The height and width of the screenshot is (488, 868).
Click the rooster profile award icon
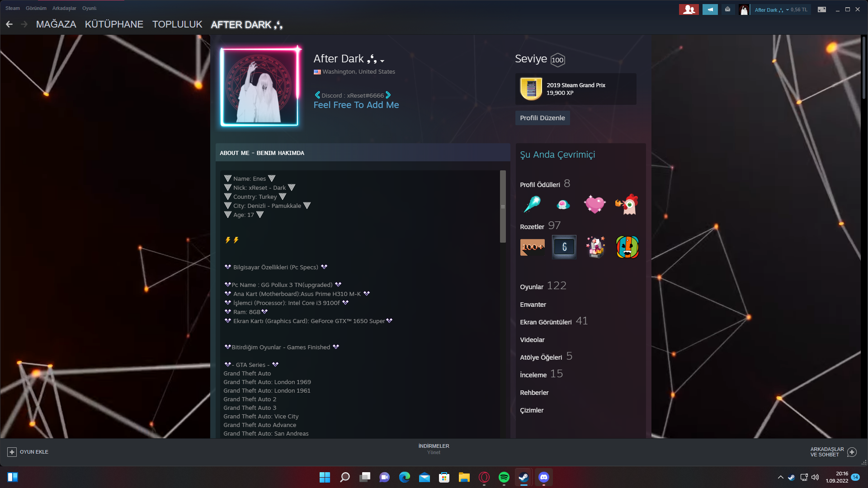pyautogui.click(x=627, y=205)
